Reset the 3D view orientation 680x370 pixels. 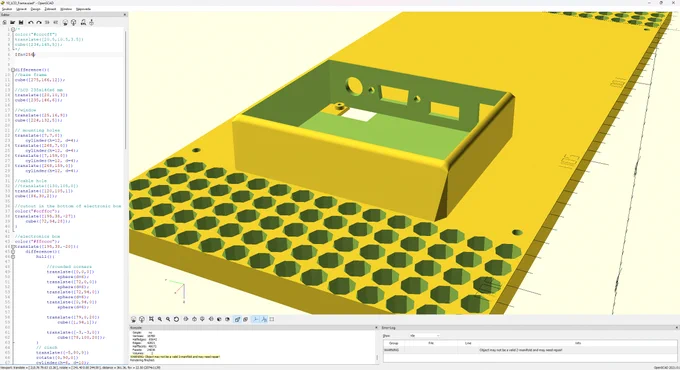177,319
